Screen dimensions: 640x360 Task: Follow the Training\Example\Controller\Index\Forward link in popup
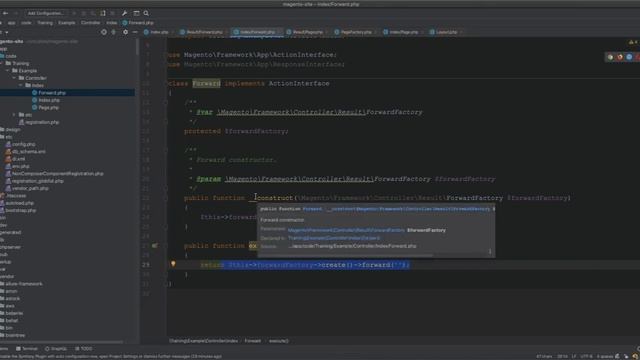point(334,238)
